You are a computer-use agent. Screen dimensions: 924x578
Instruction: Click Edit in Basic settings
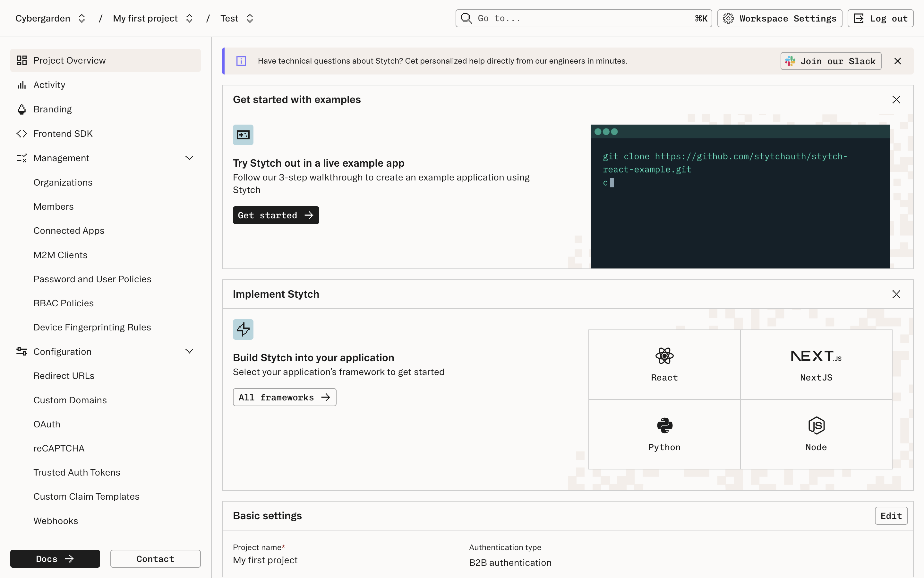tap(891, 516)
